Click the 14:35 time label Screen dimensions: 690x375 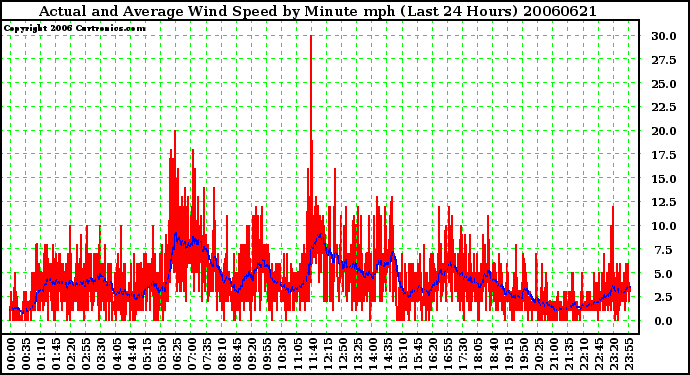point(387,354)
